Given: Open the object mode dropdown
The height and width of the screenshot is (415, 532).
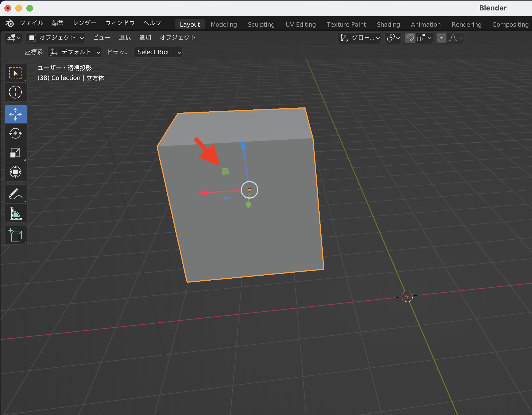Looking at the screenshot, I should [x=55, y=38].
